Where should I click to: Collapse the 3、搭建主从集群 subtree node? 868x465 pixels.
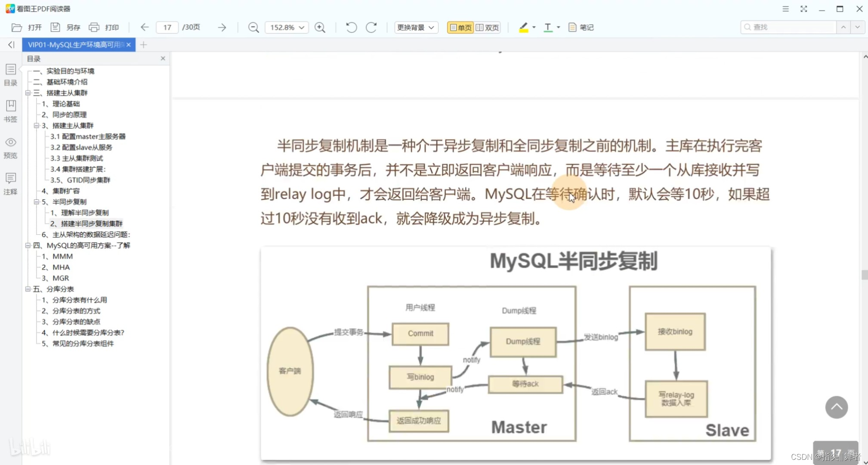(37, 126)
